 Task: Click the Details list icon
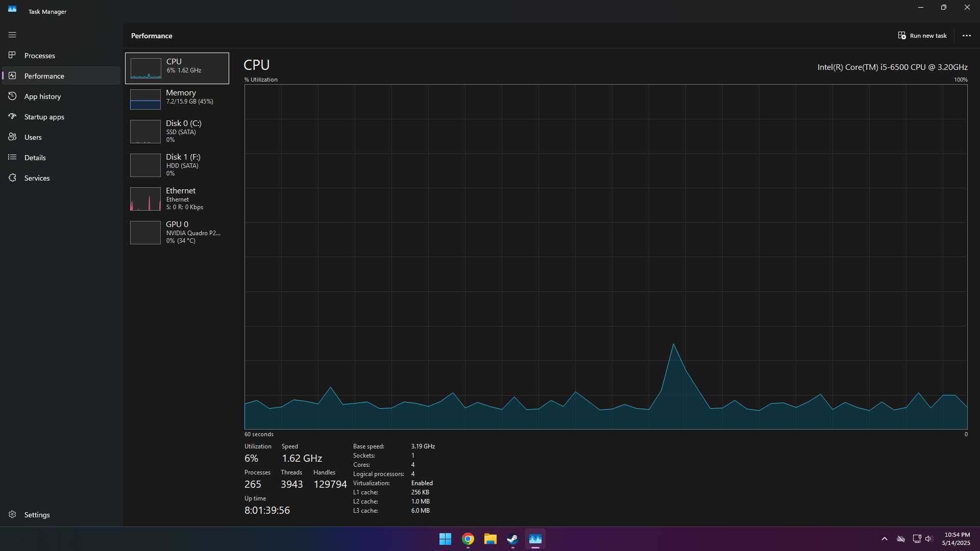tap(12, 157)
